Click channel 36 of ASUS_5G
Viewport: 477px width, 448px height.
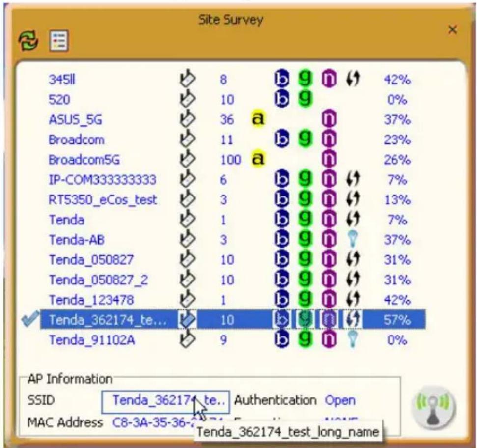227,120
